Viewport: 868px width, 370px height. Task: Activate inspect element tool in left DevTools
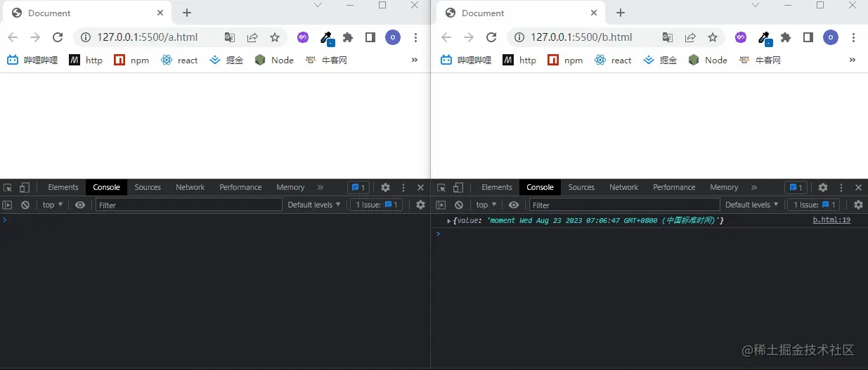(x=8, y=187)
